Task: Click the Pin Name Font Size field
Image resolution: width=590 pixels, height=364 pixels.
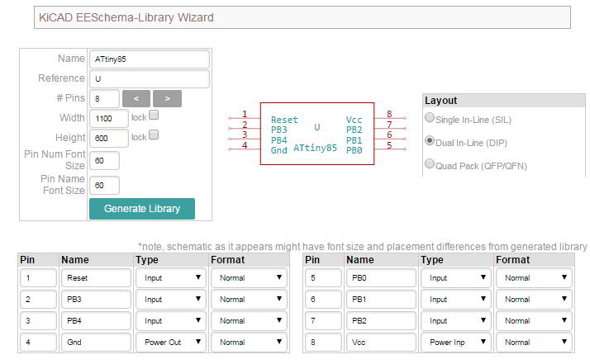Action: click(105, 186)
